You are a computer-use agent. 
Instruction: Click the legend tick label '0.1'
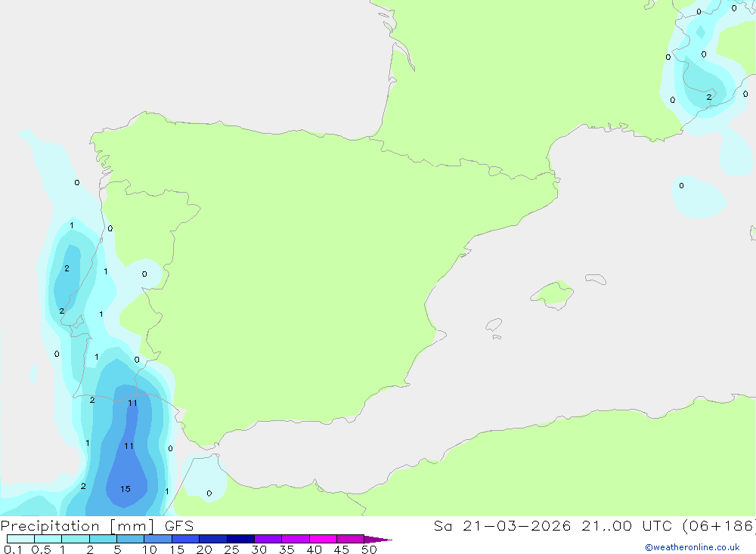tap(13, 549)
